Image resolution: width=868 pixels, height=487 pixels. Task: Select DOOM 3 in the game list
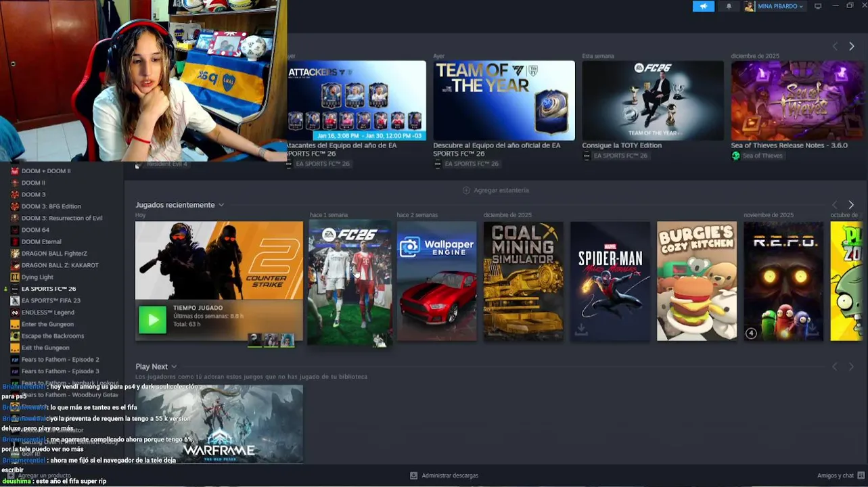[33, 195]
